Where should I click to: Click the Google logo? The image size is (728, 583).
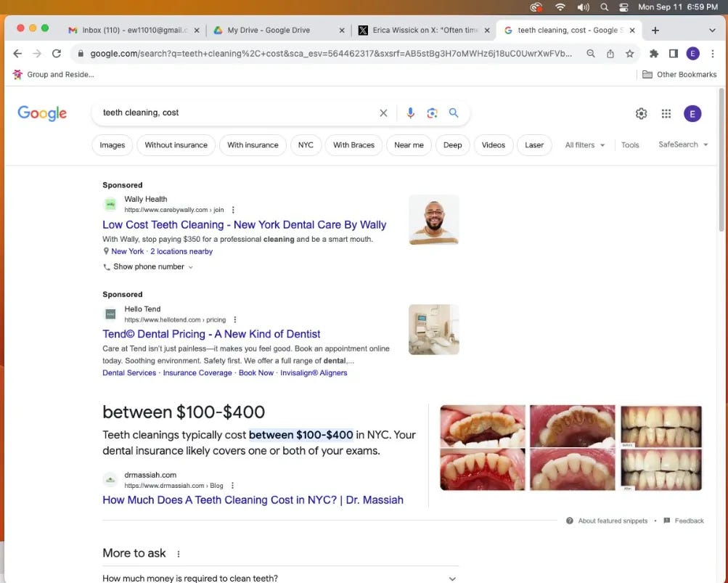[42, 113]
